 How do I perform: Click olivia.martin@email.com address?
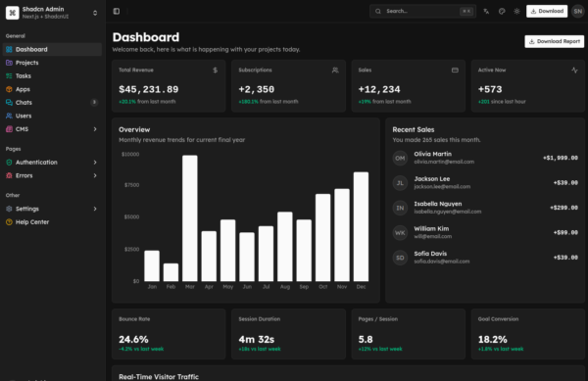pos(444,162)
